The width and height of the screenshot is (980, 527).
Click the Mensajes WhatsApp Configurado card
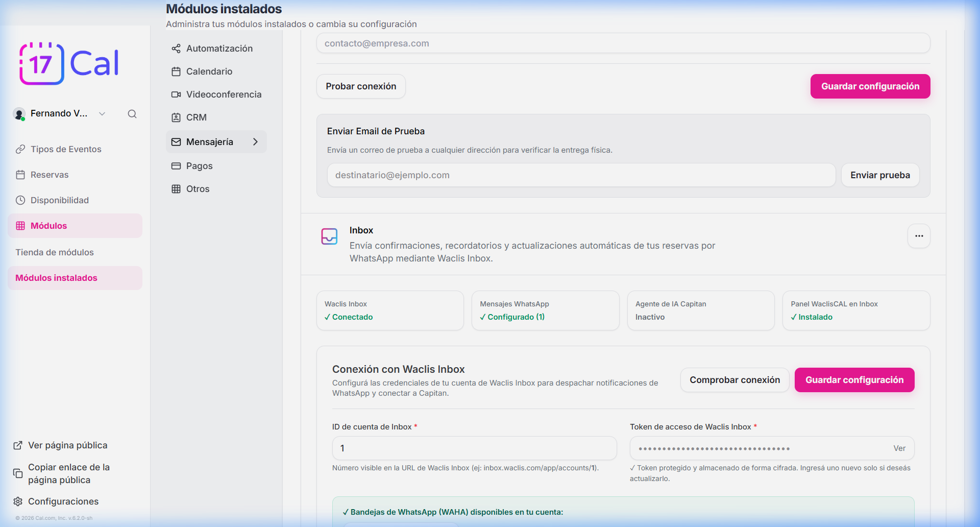click(x=545, y=310)
